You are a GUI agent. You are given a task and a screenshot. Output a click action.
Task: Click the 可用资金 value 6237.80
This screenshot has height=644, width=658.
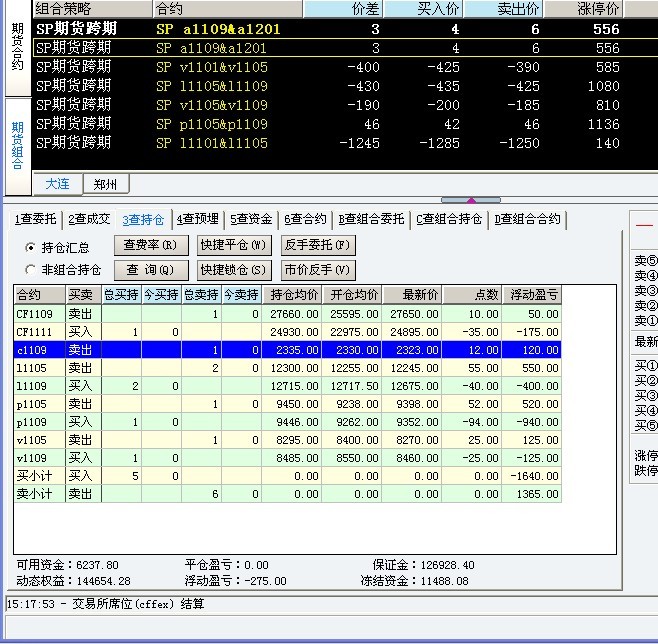97,565
